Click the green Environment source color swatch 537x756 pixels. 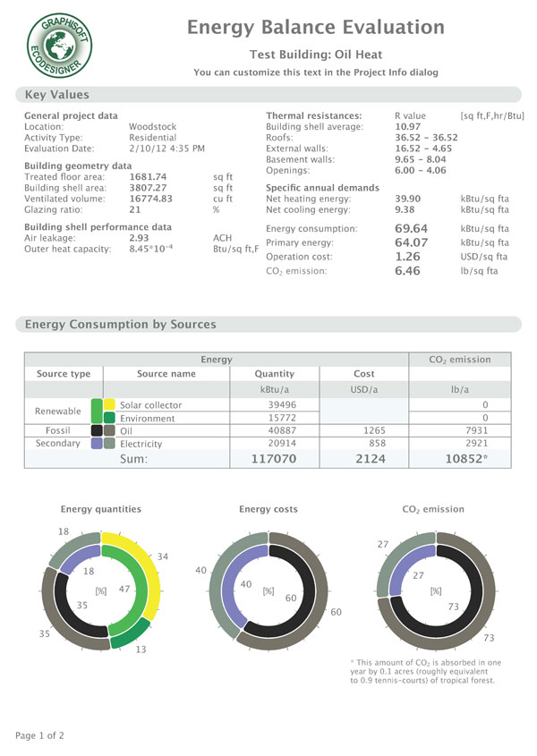[108, 418]
